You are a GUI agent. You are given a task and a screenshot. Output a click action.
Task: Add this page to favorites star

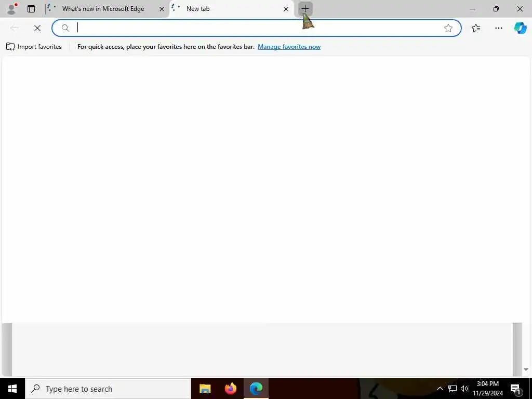448,28
